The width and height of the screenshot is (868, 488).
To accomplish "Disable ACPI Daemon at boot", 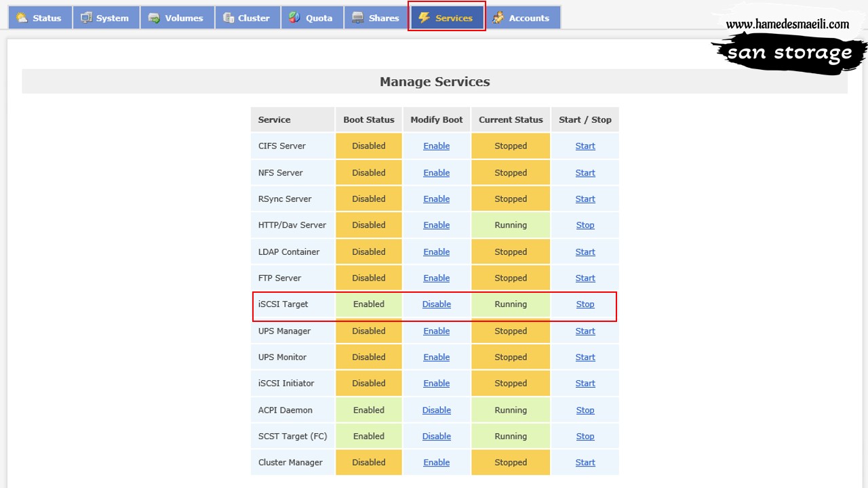I will (437, 410).
